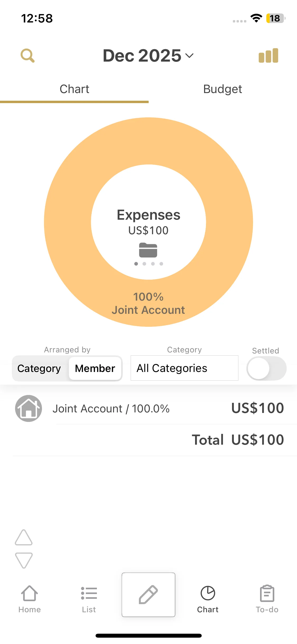Switch to the Budget tab
The width and height of the screenshot is (297, 644).
(223, 89)
